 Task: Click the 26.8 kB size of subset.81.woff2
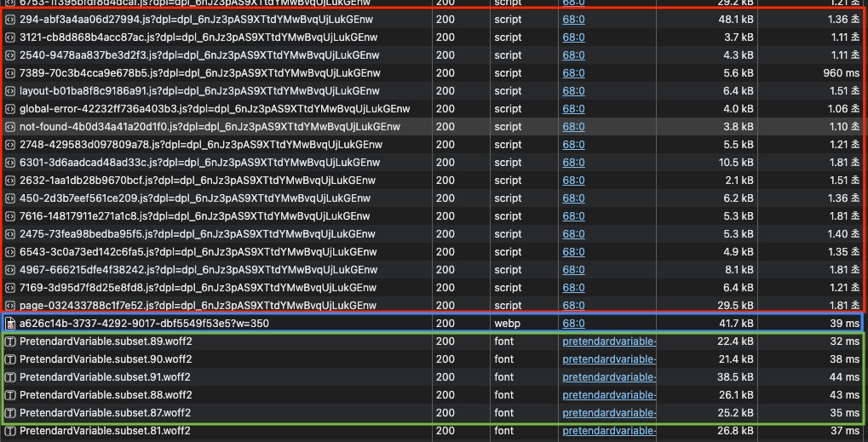click(735, 430)
